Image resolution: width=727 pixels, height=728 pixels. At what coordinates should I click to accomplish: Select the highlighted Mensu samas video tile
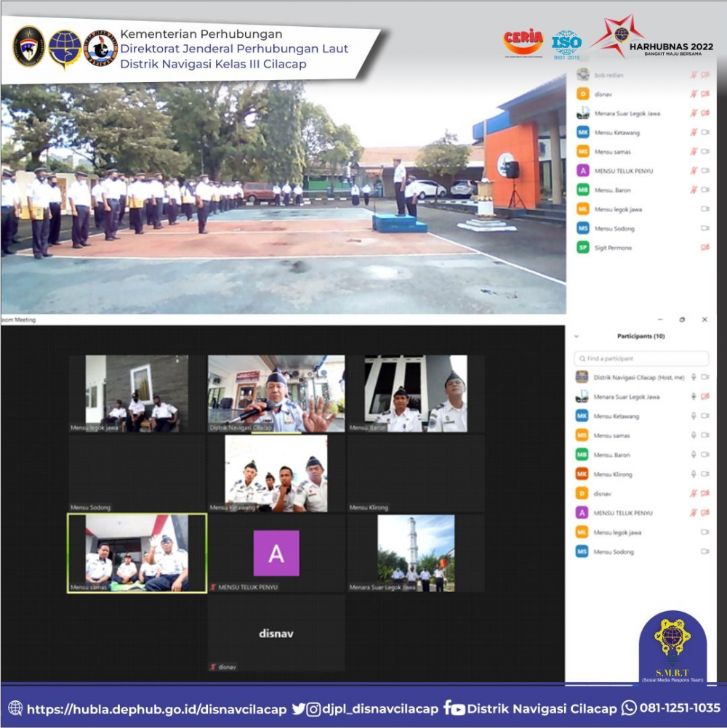pos(137,553)
